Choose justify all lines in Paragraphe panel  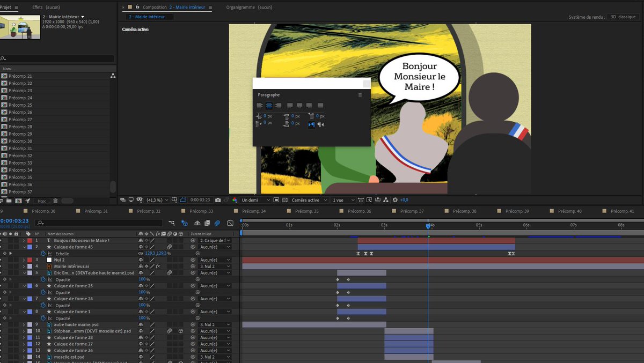320,106
